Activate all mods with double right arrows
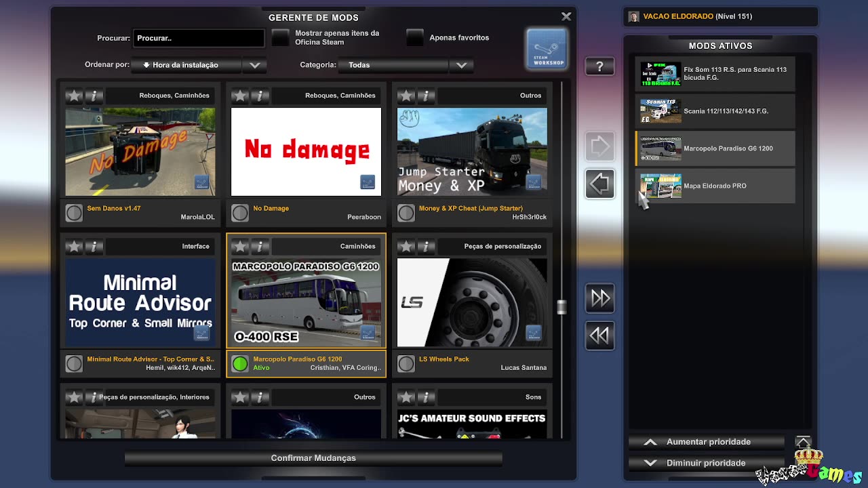868x488 pixels. (x=599, y=298)
